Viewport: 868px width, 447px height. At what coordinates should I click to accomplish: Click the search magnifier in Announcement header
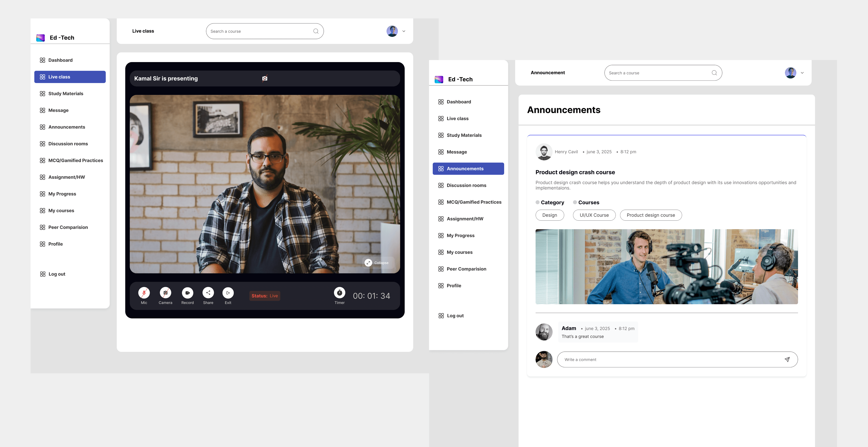tap(714, 73)
